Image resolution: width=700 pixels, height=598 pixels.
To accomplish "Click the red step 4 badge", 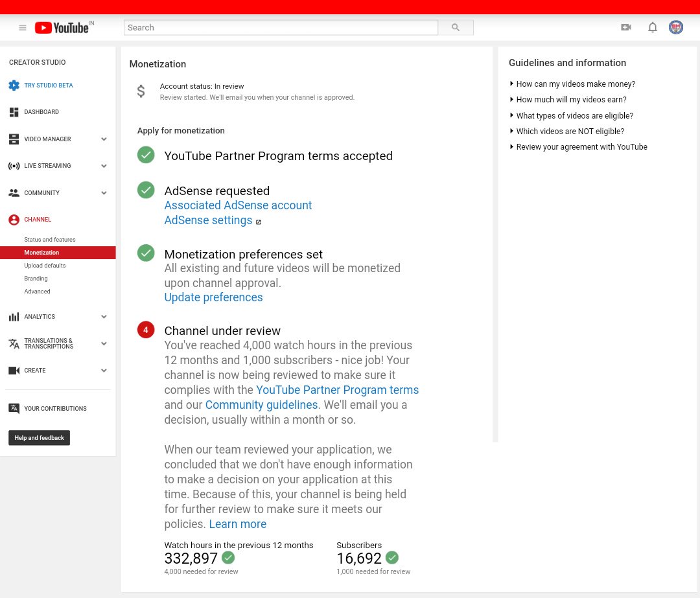I will point(146,330).
